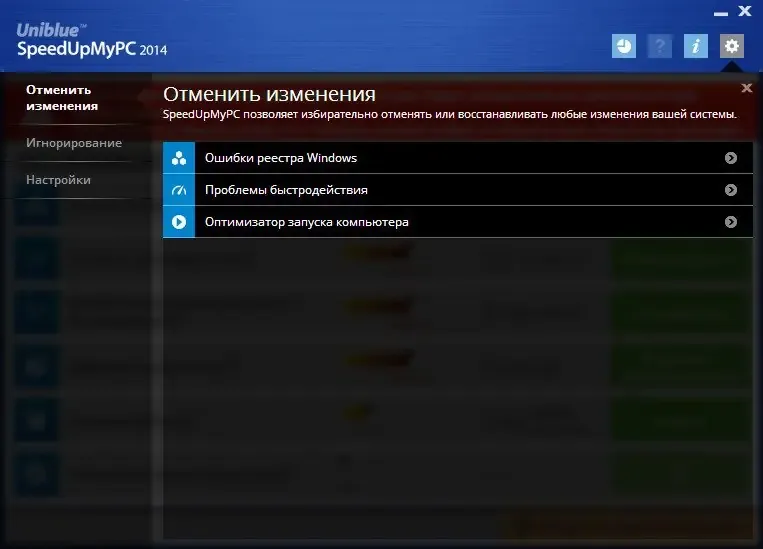The image size is (763, 549).
Task: Open Ошибки реестра Windows row
Action: click(458, 158)
